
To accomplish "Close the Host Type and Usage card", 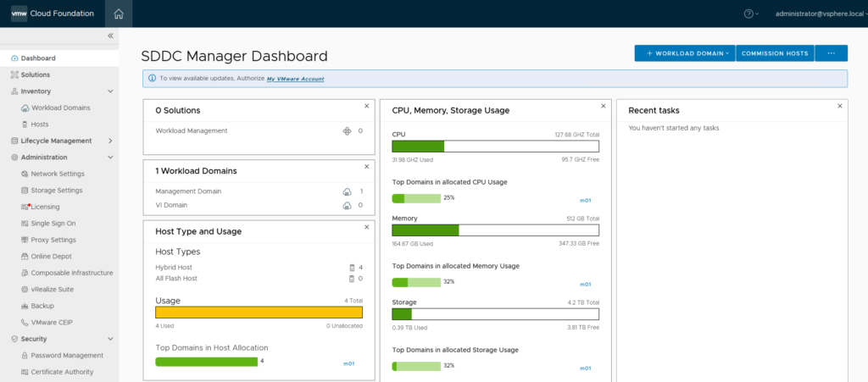I will pos(366,227).
